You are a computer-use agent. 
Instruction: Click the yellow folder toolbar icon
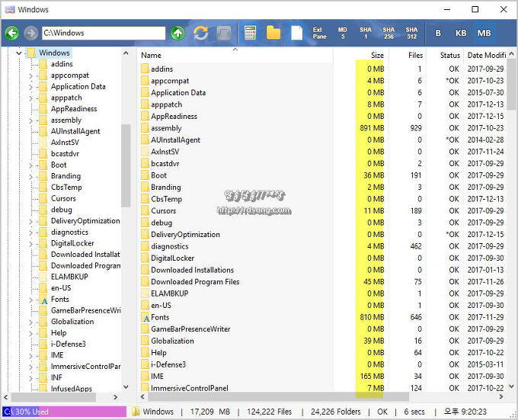click(273, 33)
